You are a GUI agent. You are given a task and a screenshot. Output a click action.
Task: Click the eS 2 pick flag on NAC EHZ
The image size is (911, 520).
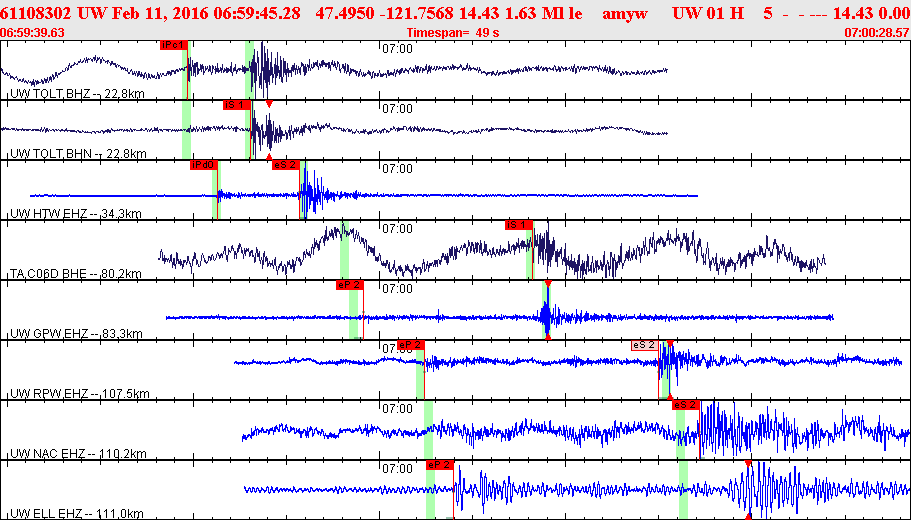pos(685,405)
